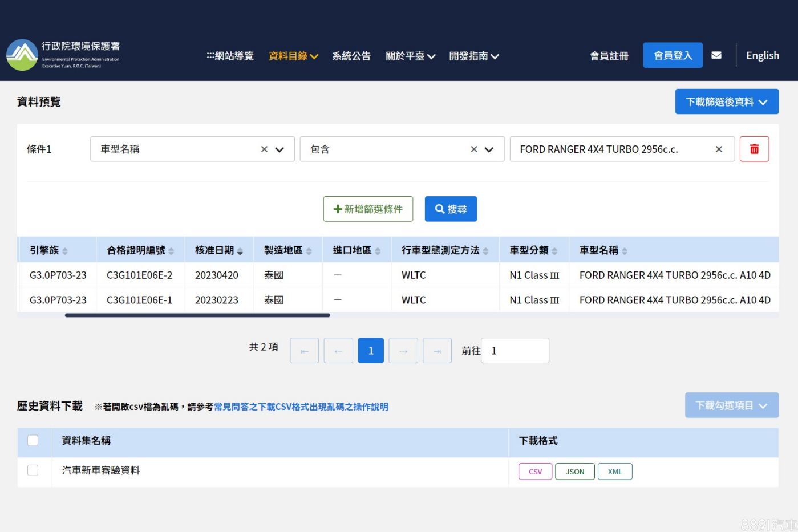The image size is (798, 532).
Task: Click 新增篩選條件 button
Action: pos(368,209)
